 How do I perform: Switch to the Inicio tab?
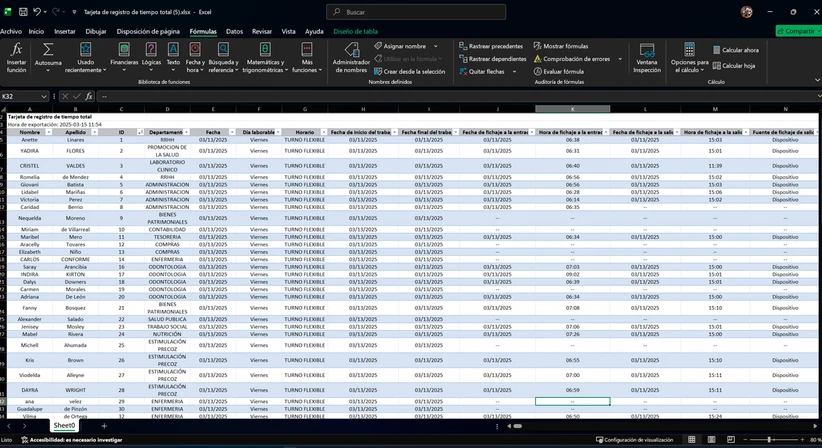36,31
